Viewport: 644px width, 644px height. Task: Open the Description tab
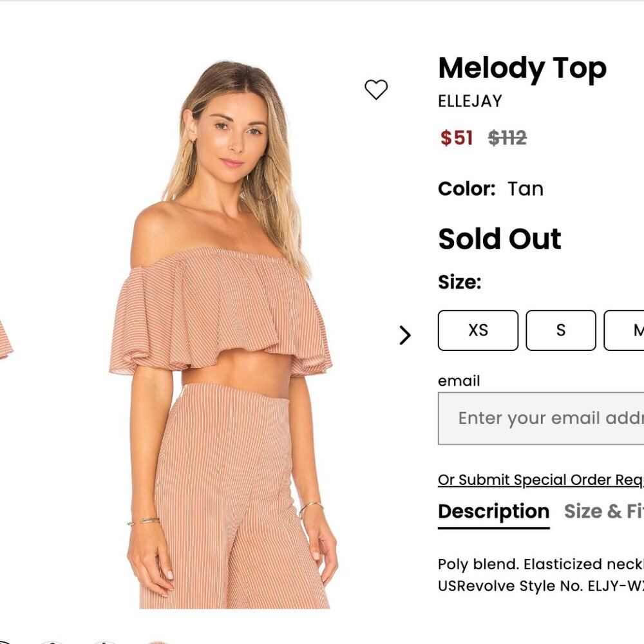point(492,511)
